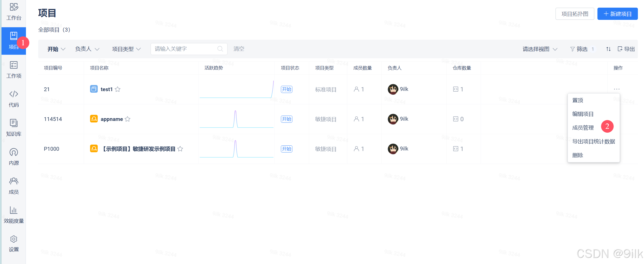644x264 pixels.
Task: Star the appname project as favorite
Action: (x=127, y=119)
